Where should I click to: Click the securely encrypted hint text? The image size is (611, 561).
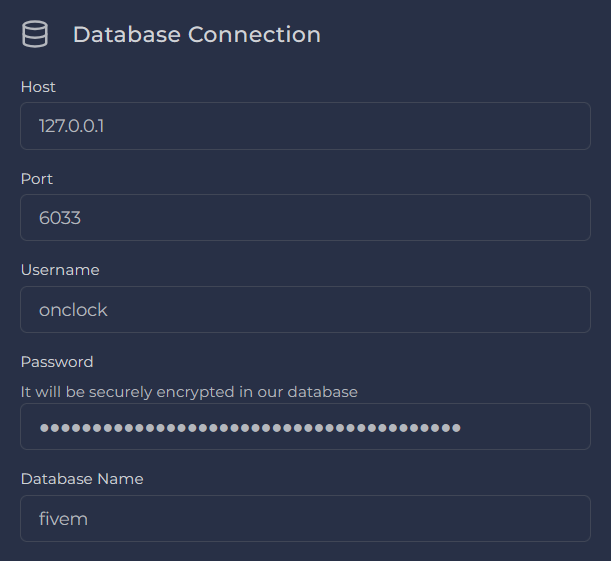pyautogui.click(x=189, y=392)
